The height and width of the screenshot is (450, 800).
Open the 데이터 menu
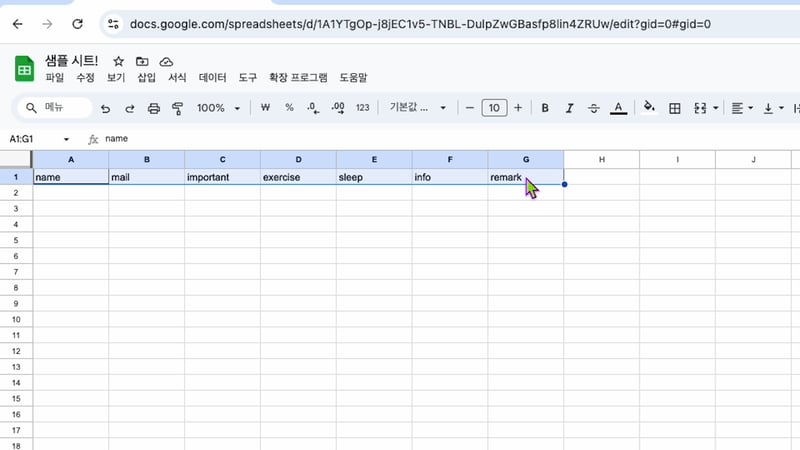(x=212, y=78)
